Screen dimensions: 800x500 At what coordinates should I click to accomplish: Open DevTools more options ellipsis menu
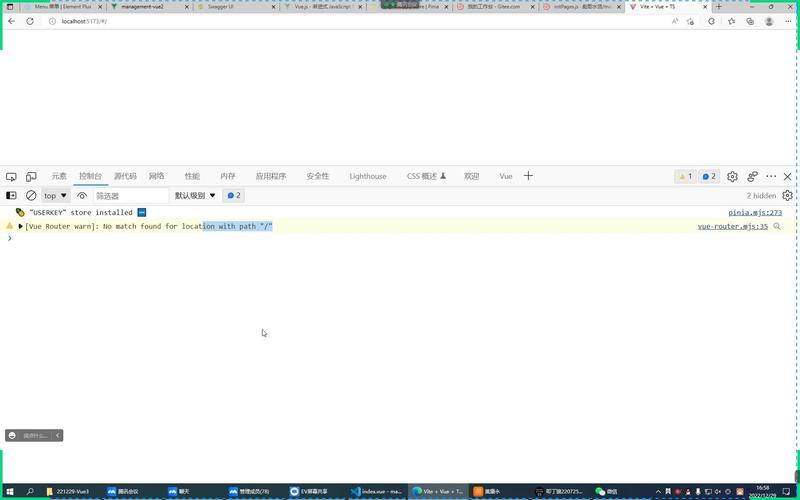coord(771,176)
